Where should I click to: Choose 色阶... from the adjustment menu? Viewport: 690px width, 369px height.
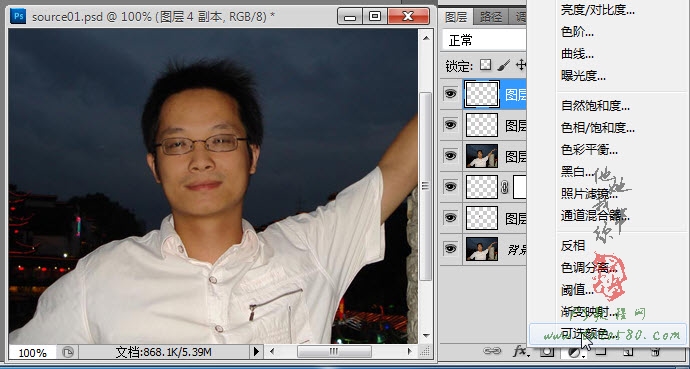577,32
